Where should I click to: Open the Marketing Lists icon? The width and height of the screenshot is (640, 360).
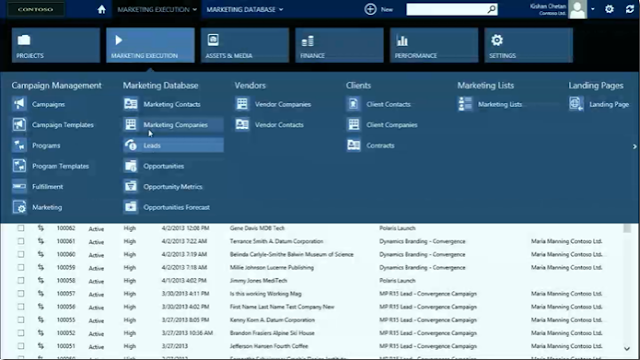(x=465, y=104)
